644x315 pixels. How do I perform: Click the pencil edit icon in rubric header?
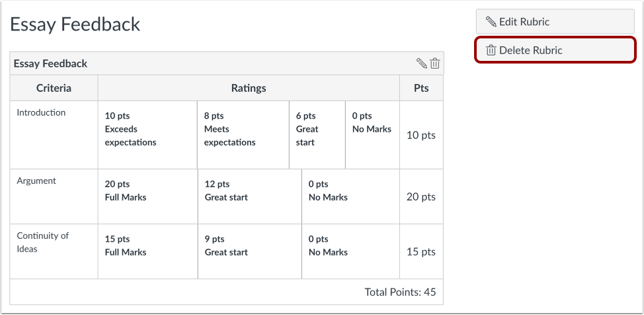pyautogui.click(x=421, y=64)
